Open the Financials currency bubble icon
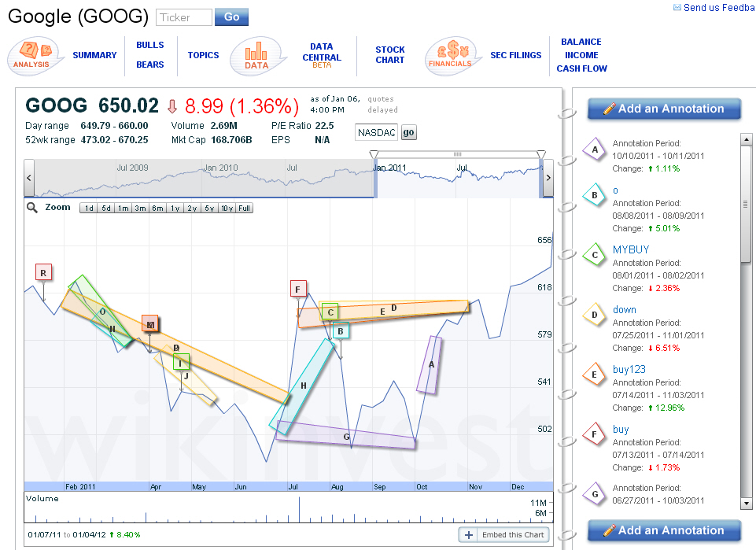This screenshot has height=550, width=756. pos(452,56)
